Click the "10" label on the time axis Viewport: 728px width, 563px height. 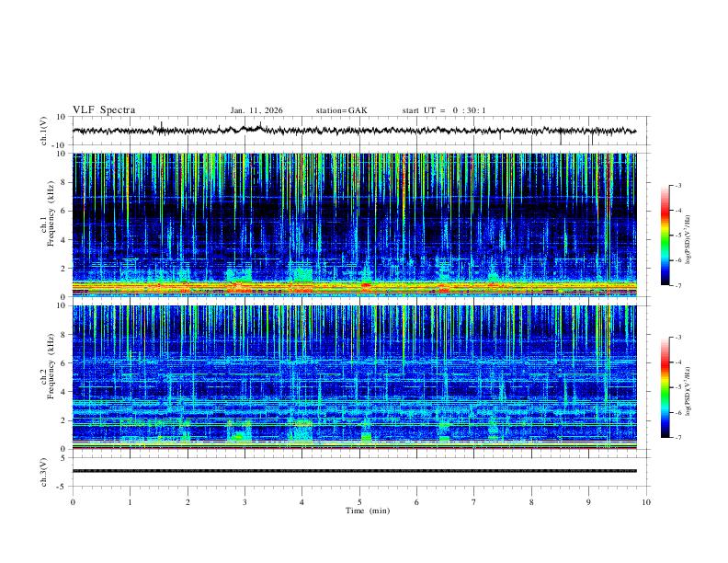click(x=646, y=502)
